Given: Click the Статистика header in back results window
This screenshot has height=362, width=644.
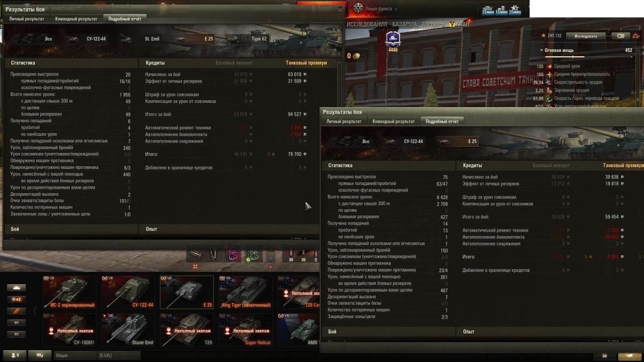Looking at the screenshot, I should (x=23, y=63).
